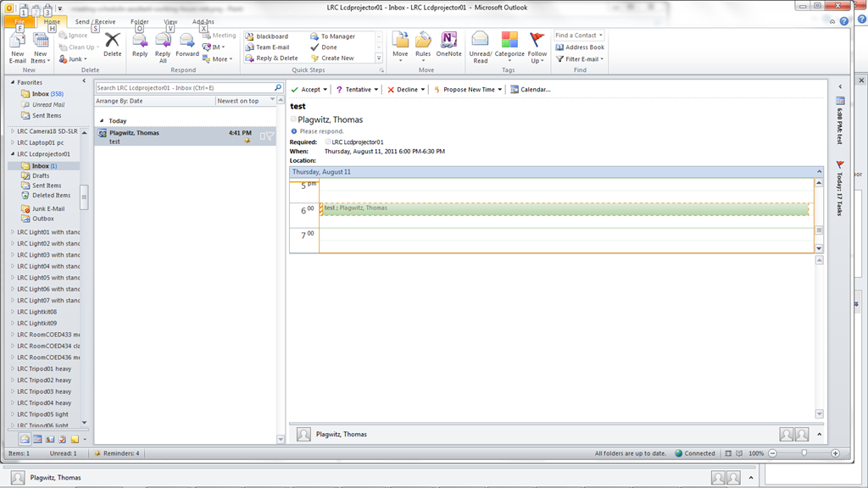Open the Propose New Time dropdown

500,89
